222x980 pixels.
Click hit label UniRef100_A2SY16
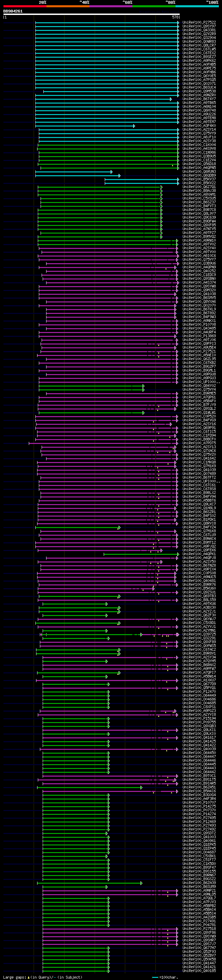point(199,424)
